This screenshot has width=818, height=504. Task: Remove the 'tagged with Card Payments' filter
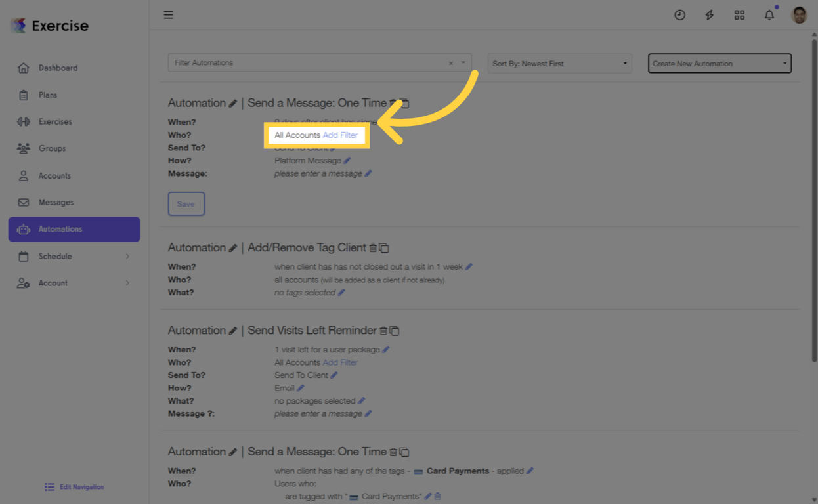click(x=438, y=497)
